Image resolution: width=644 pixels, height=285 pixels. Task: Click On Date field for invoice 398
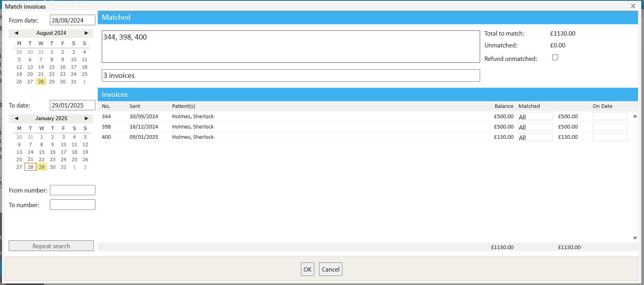[610, 127]
